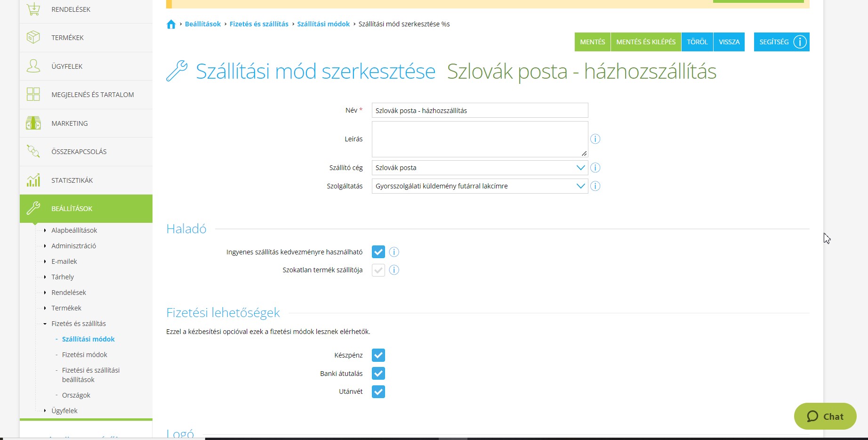Image resolution: width=868 pixels, height=440 pixels.
Task: Uncheck the Készpénz payment checkbox
Action: click(x=378, y=355)
